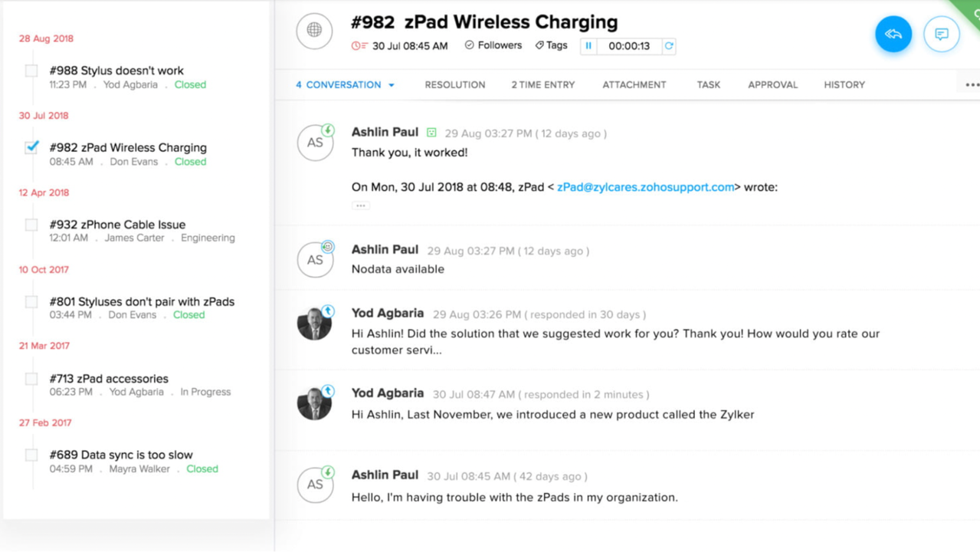
Task: Reset the timer with refresh icon
Action: (669, 46)
